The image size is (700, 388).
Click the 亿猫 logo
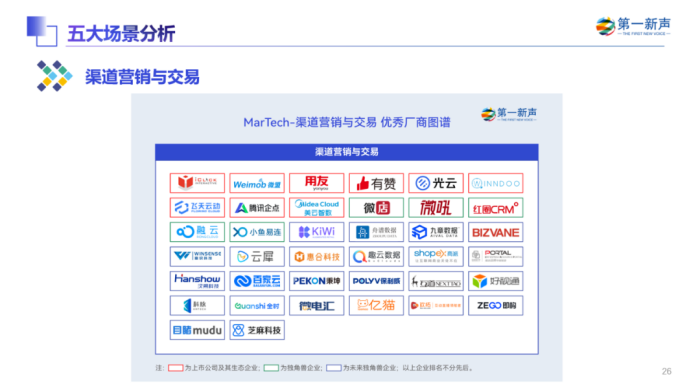coord(376,306)
